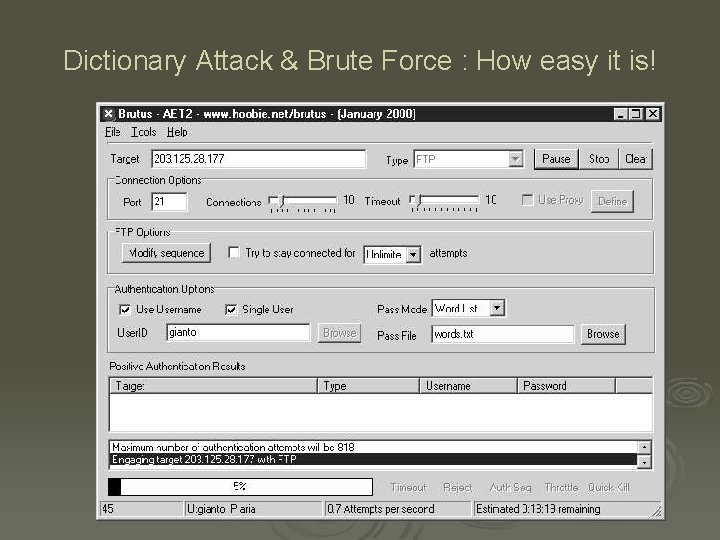The image size is (720, 540).
Task: Open the Help menu
Action: (x=177, y=132)
